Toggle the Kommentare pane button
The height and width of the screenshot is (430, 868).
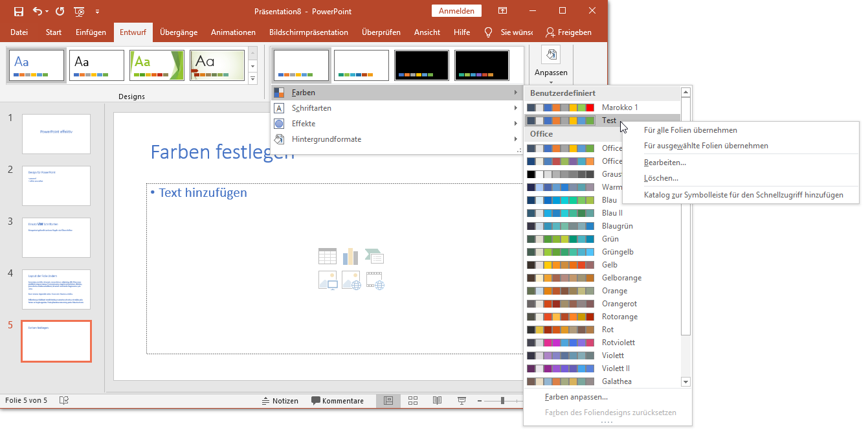pyautogui.click(x=337, y=401)
